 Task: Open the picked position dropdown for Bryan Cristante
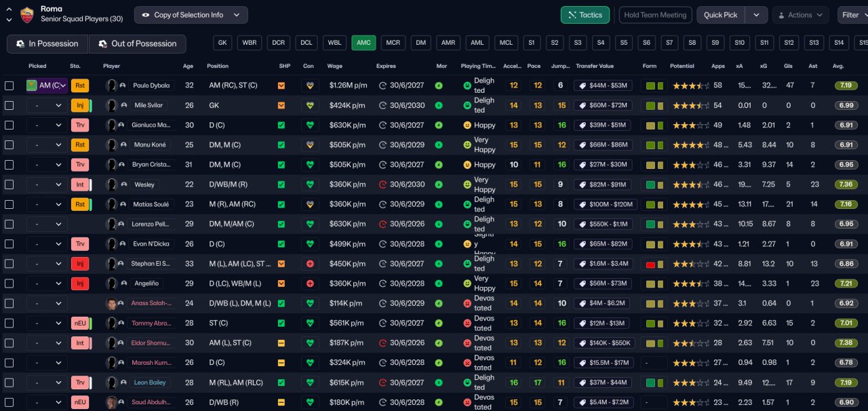click(47, 165)
